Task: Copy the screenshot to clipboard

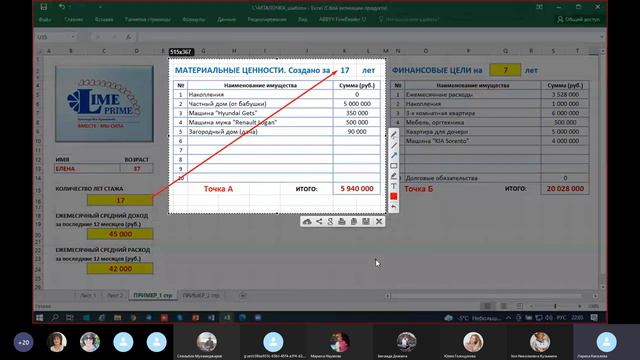Action: tap(354, 221)
